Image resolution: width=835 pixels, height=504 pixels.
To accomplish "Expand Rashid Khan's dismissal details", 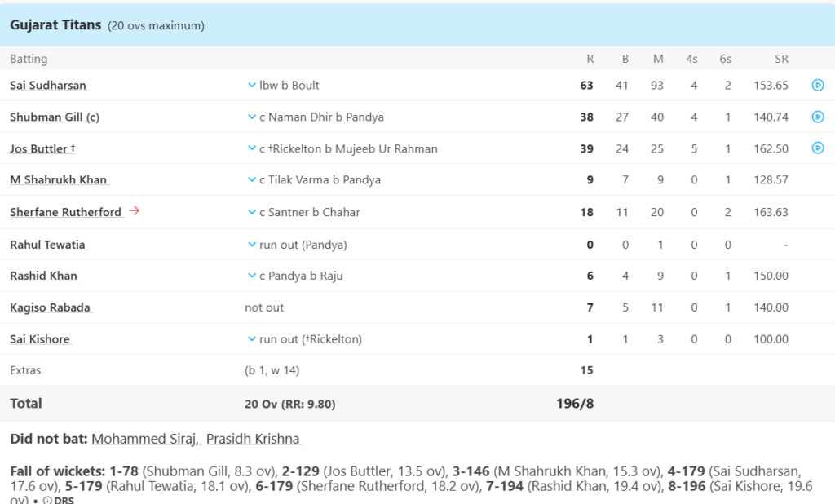I will tap(254, 276).
